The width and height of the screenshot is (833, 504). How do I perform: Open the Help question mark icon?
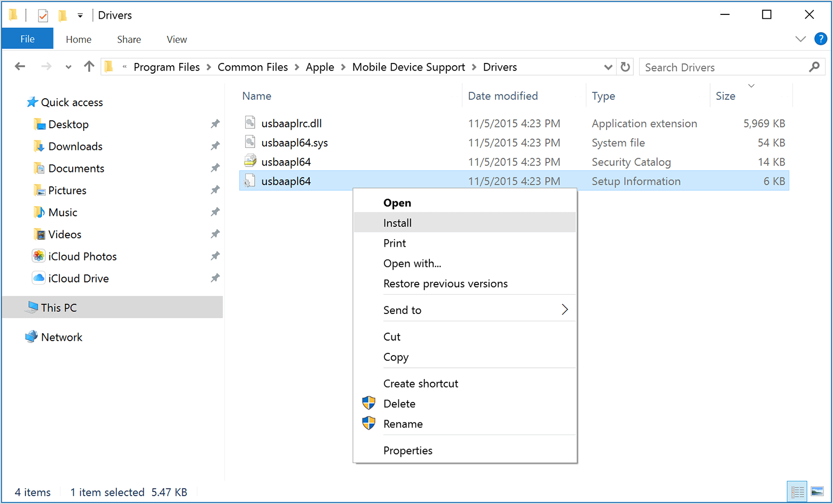click(820, 39)
